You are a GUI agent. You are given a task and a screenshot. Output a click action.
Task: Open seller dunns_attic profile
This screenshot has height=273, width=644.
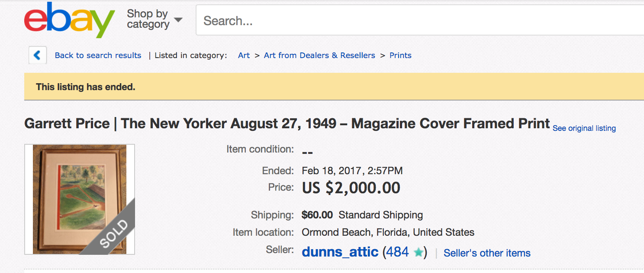click(x=340, y=252)
